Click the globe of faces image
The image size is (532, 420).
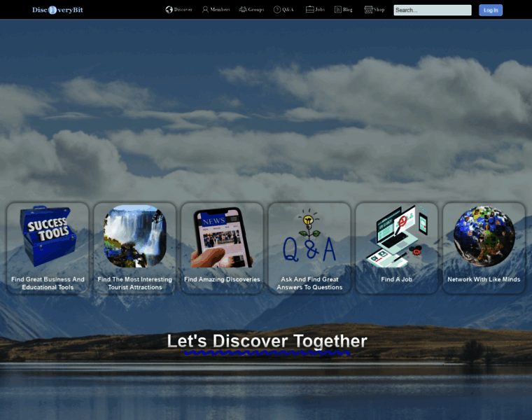[484, 236]
